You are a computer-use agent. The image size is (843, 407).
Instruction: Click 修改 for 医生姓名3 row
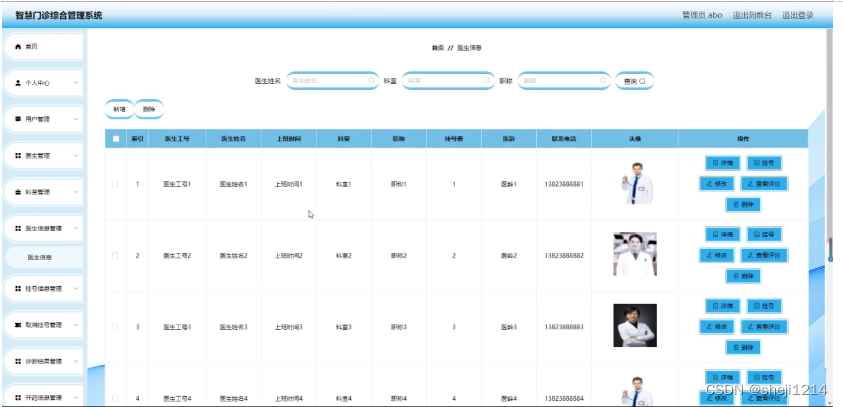coord(717,326)
